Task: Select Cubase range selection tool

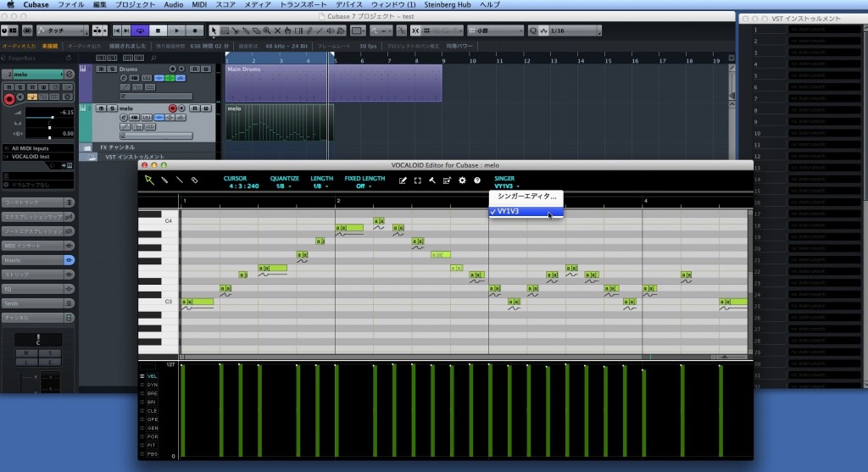Action: coord(225,31)
